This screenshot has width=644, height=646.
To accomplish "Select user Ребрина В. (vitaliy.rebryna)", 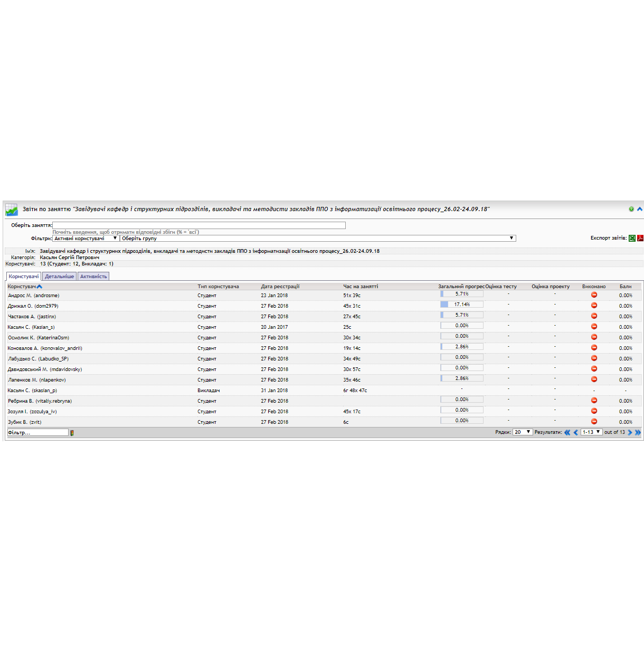I will [40, 401].
